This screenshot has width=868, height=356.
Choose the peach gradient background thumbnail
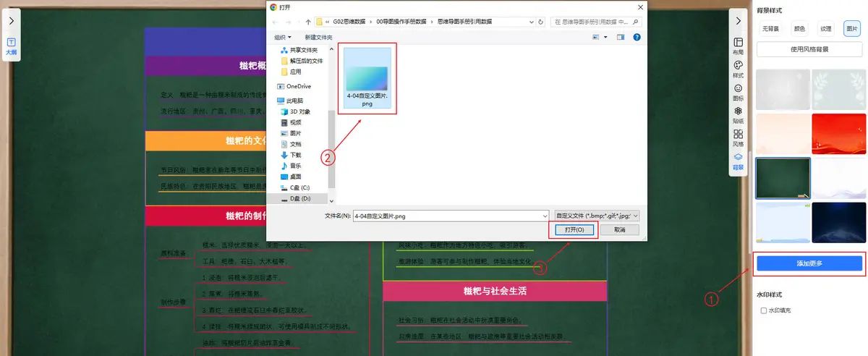tap(783, 133)
